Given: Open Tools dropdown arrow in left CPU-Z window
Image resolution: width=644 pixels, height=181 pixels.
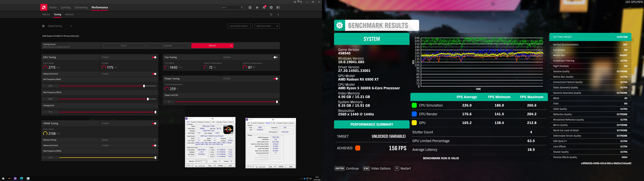Looking at the screenshot, I should (214, 166).
